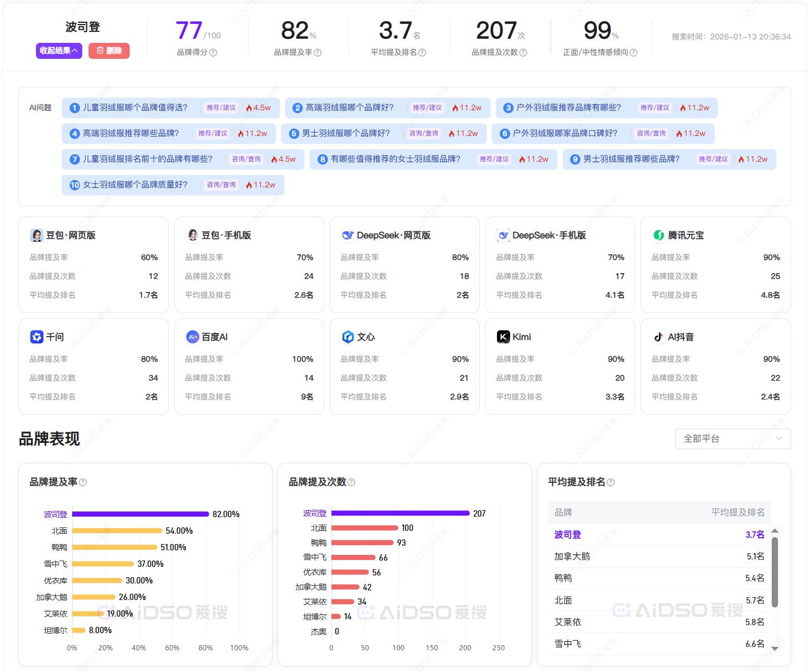Click the DeepSeek·网页版 platform logo

pos(347,235)
